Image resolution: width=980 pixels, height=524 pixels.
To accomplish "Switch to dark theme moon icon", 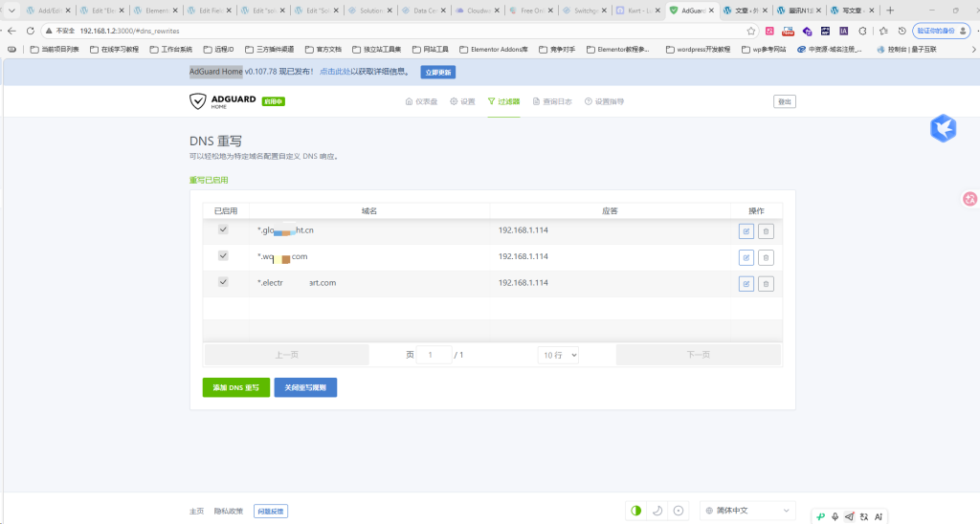I will [657, 511].
